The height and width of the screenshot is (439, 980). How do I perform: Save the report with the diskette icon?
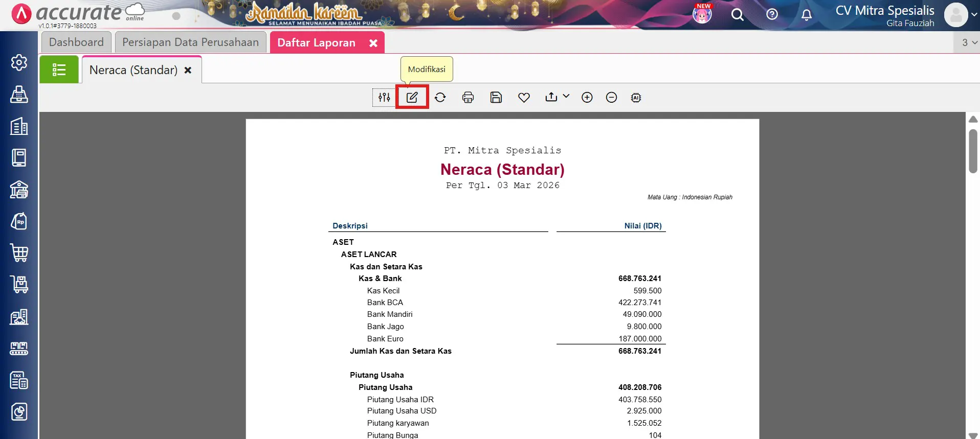pos(496,97)
